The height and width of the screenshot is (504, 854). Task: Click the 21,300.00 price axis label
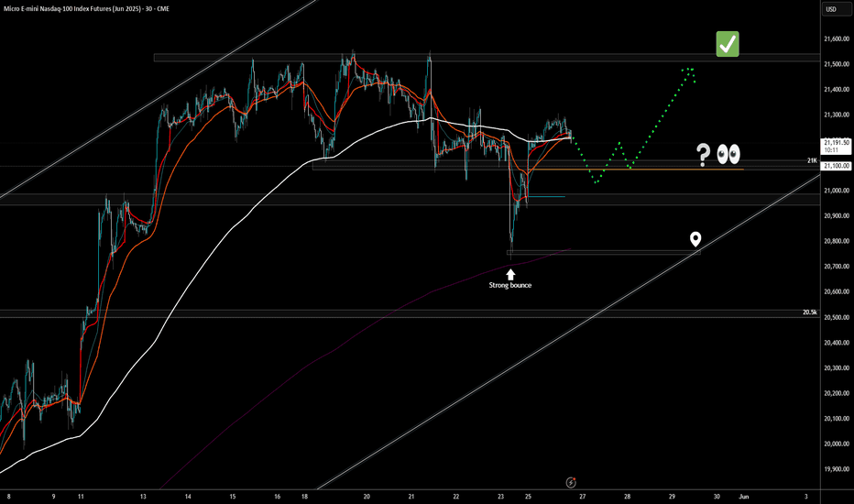click(x=837, y=115)
